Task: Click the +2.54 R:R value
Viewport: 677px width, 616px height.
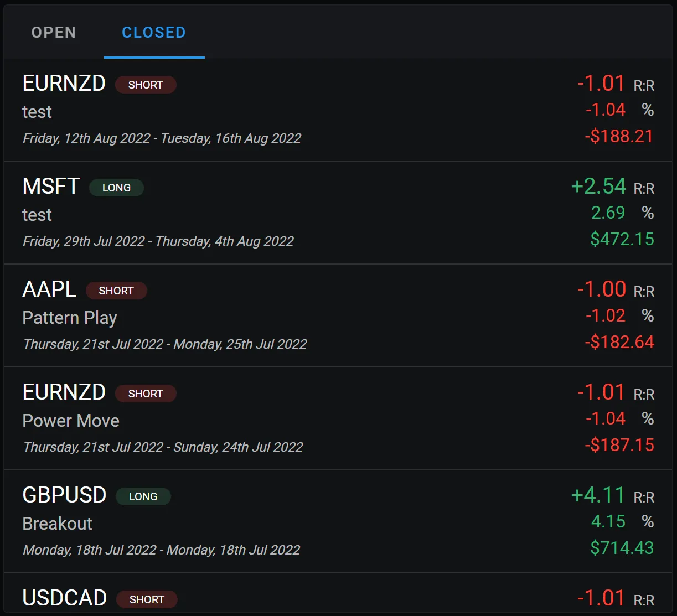Action: (599, 187)
